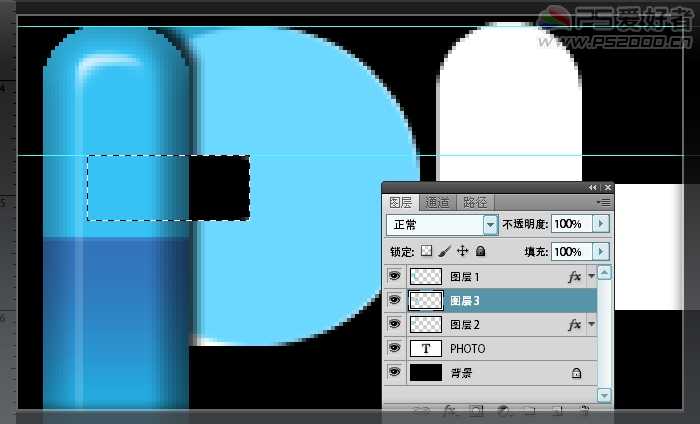
Task: Click the black 背景 layer thumbnail
Action: (426, 373)
